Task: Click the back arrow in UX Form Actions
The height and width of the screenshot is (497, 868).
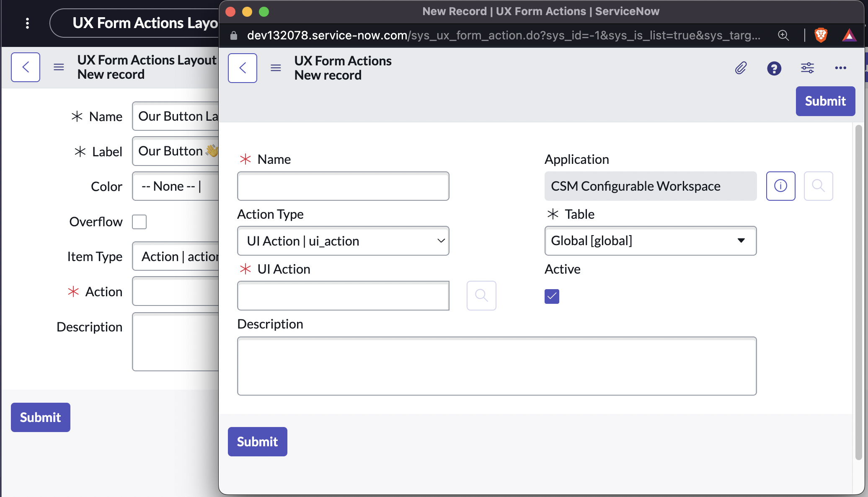Action: [x=243, y=68]
